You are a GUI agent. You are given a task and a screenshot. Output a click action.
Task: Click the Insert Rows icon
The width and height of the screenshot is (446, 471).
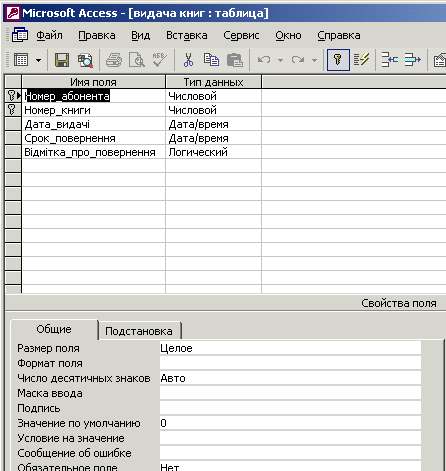pyautogui.click(x=390, y=60)
